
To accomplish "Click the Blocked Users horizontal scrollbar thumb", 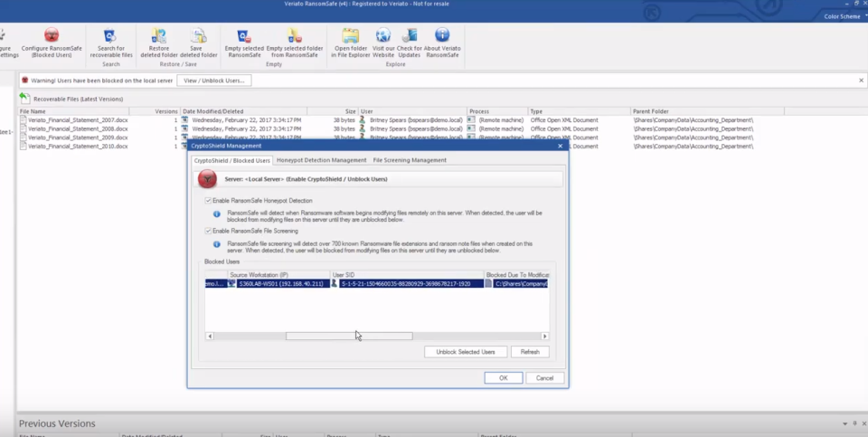I will [349, 336].
